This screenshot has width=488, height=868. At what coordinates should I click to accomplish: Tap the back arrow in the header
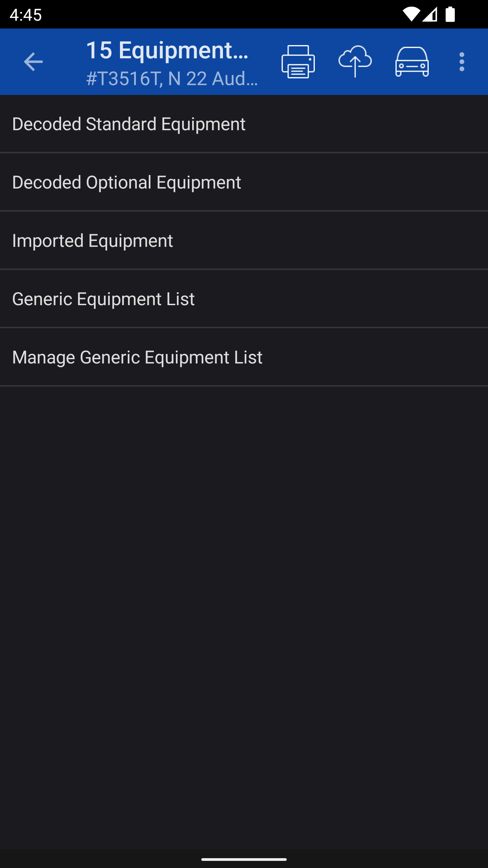point(33,62)
